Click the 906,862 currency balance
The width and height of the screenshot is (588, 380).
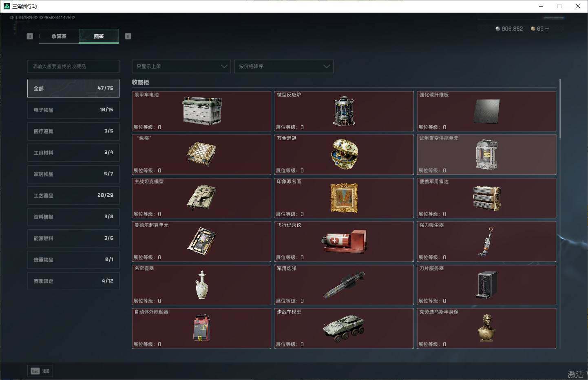[512, 29]
